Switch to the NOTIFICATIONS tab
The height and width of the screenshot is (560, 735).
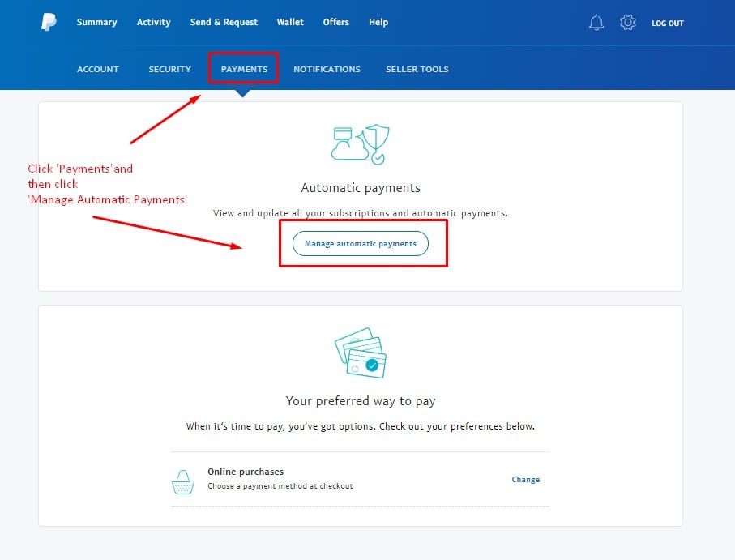327,70
